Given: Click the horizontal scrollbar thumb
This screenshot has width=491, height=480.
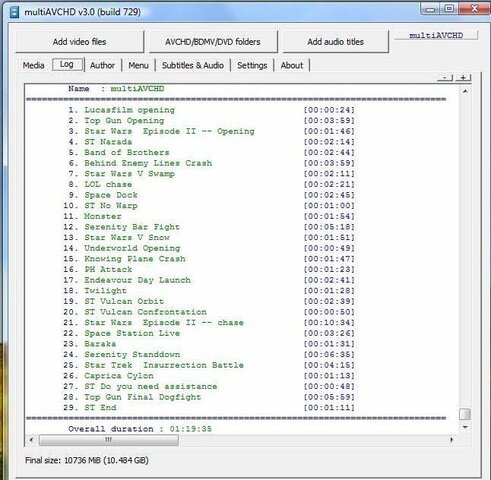Looking at the screenshot, I should point(109,440).
